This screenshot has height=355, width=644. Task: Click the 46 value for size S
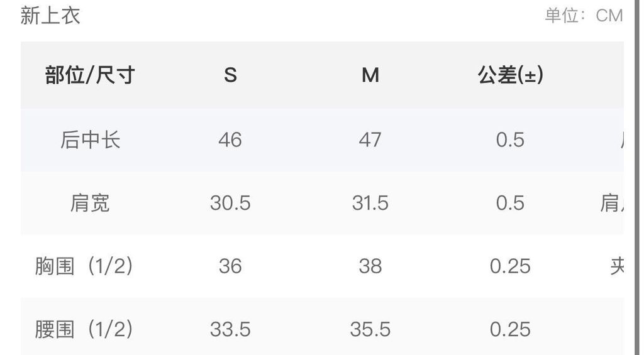[230, 140]
